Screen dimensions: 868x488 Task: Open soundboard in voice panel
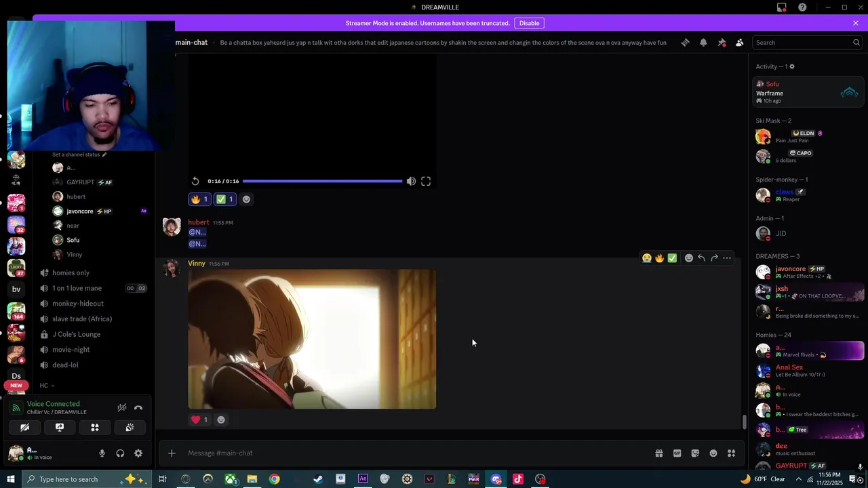pos(130,427)
